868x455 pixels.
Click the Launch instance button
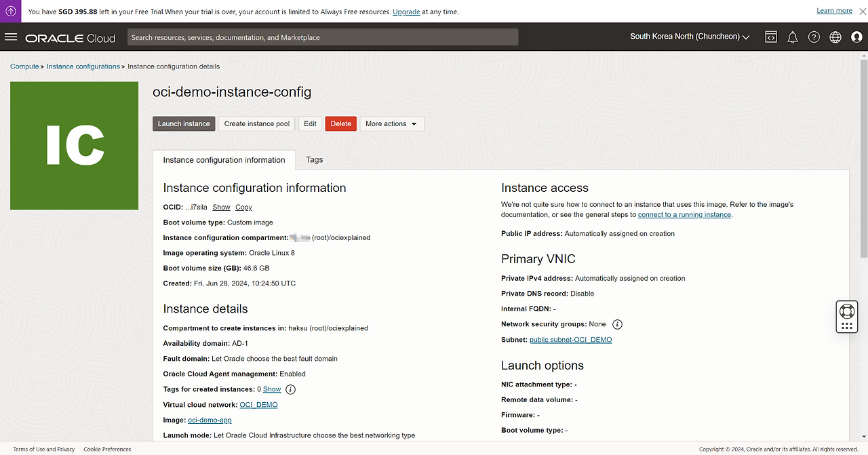184,124
